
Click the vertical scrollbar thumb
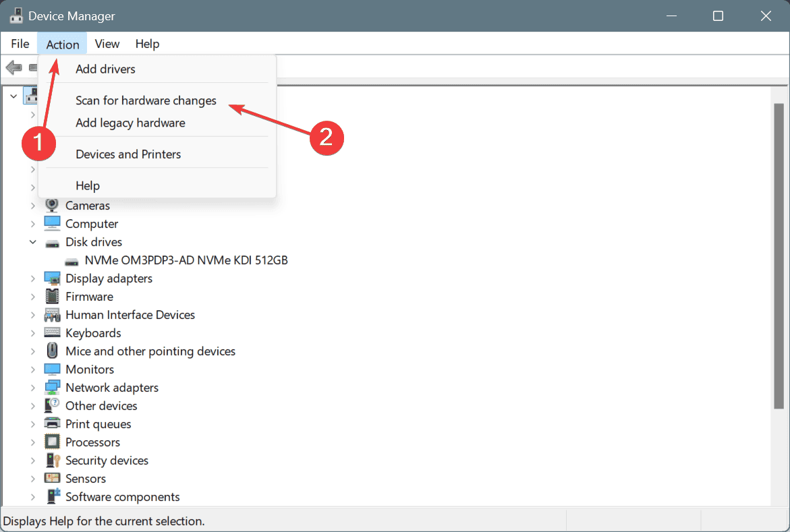779,256
